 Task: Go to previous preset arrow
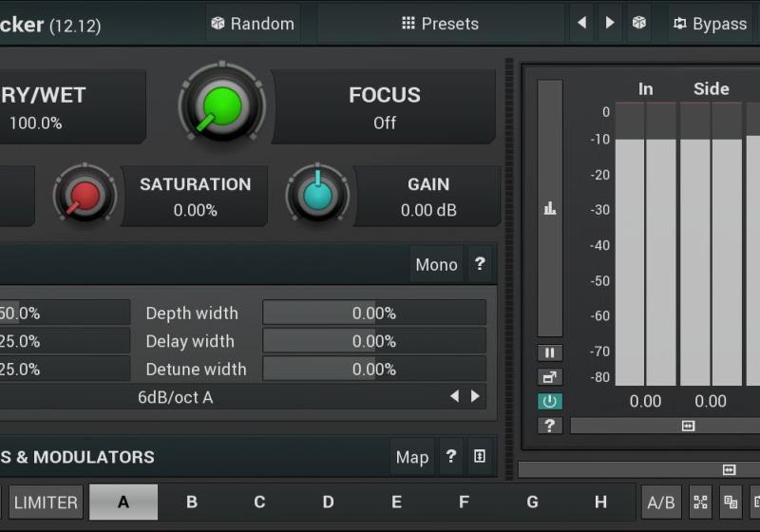[x=582, y=23]
